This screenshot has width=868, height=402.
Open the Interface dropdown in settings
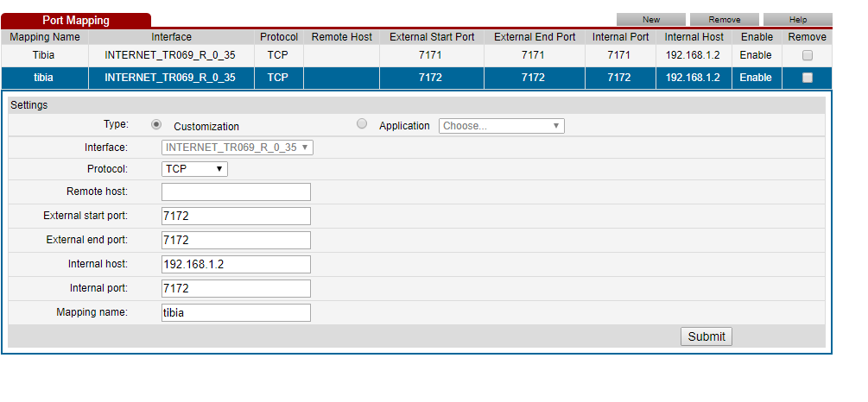point(237,148)
